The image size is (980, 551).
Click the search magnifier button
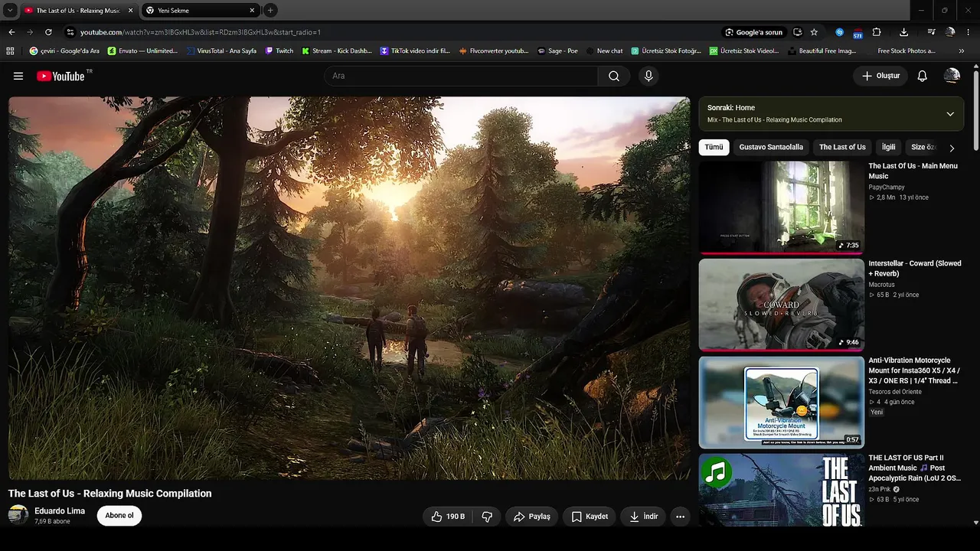pos(614,76)
